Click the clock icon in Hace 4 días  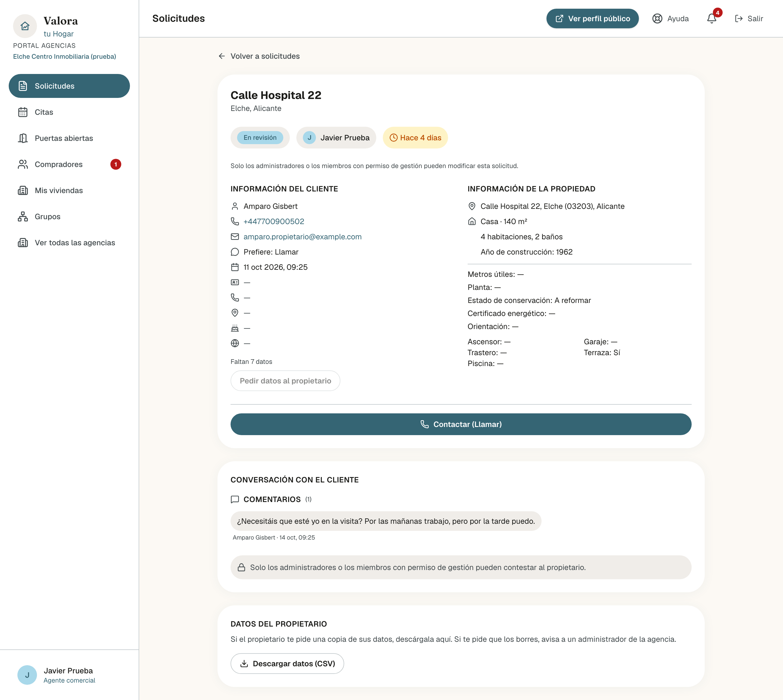point(393,138)
